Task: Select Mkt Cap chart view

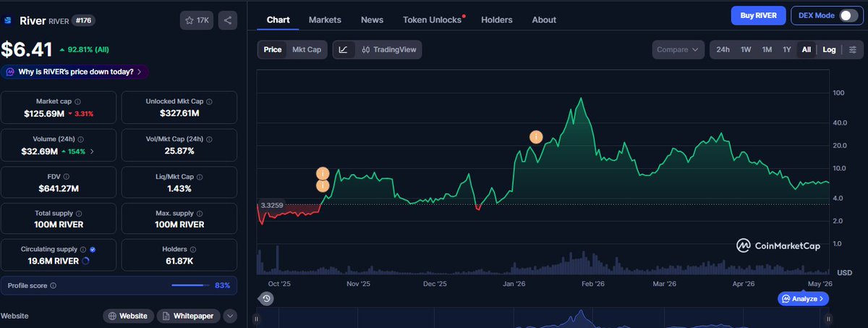Action: click(x=307, y=49)
